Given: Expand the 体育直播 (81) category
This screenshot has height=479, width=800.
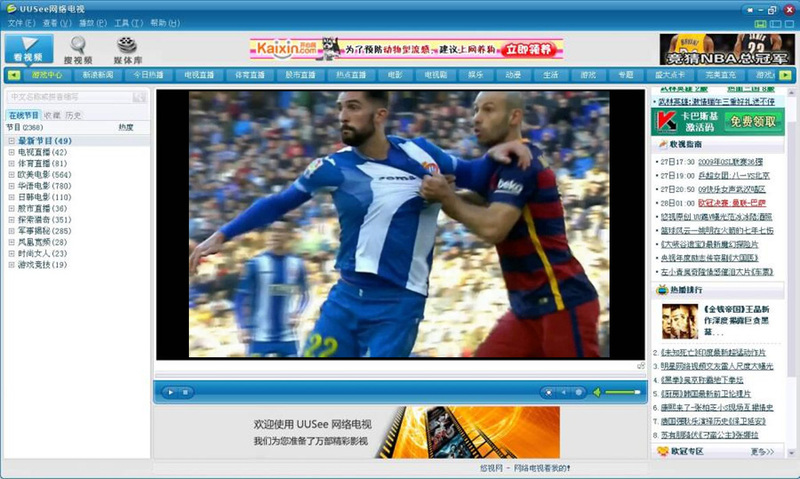Looking at the screenshot, I should pyautogui.click(x=11, y=163).
